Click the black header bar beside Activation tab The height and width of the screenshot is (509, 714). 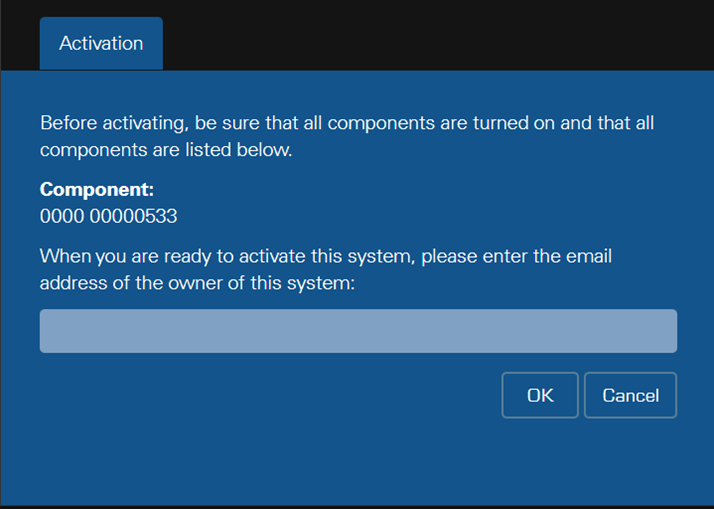coord(440,35)
